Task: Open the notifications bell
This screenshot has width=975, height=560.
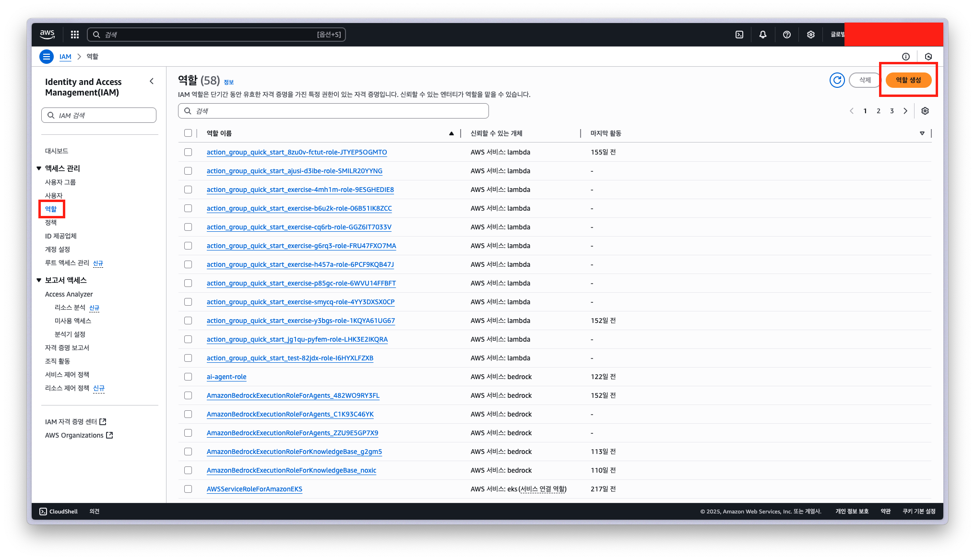Action: (x=763, y=35)
